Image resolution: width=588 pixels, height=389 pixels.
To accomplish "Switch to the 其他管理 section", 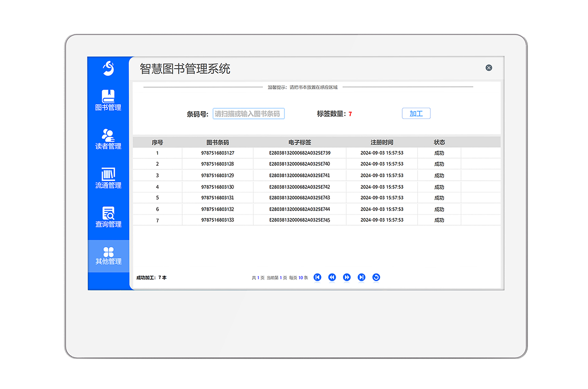I will [x=108, y=261].
